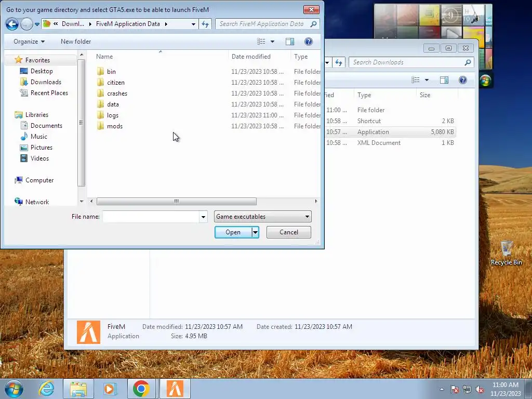Screen dimensions: 532x399
Task: Open the address bar history dropdown
Action: point(193,24)
